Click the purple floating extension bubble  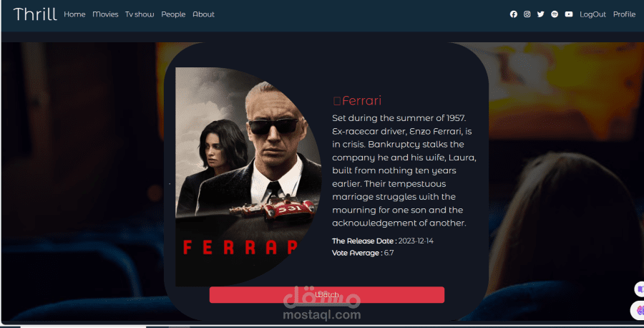(640, 289)
